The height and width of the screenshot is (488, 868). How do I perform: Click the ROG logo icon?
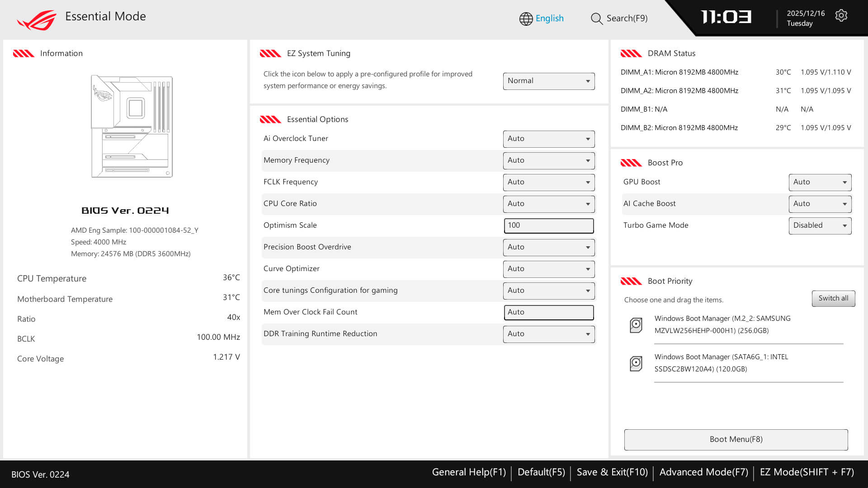click(x=37, y=20)
